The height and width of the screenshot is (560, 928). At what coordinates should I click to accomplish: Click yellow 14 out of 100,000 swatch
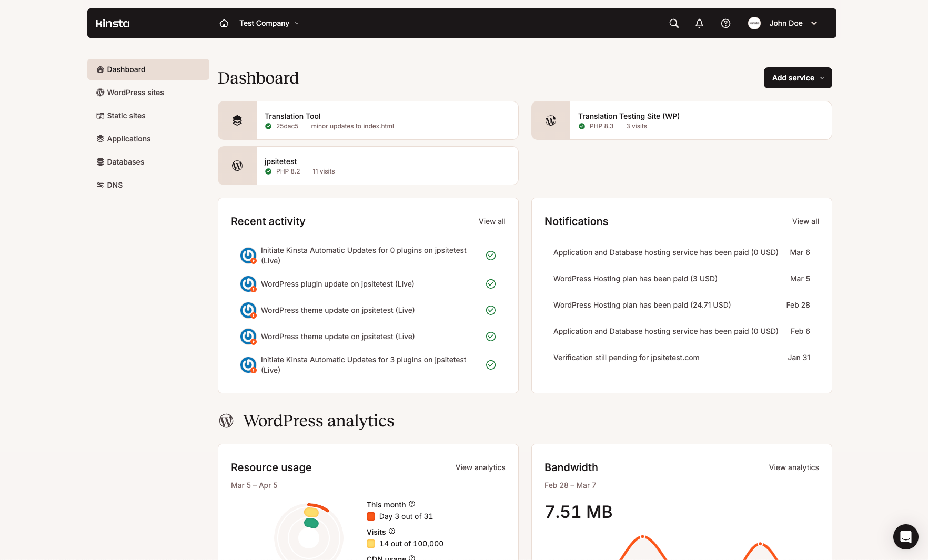click(371, 544)
